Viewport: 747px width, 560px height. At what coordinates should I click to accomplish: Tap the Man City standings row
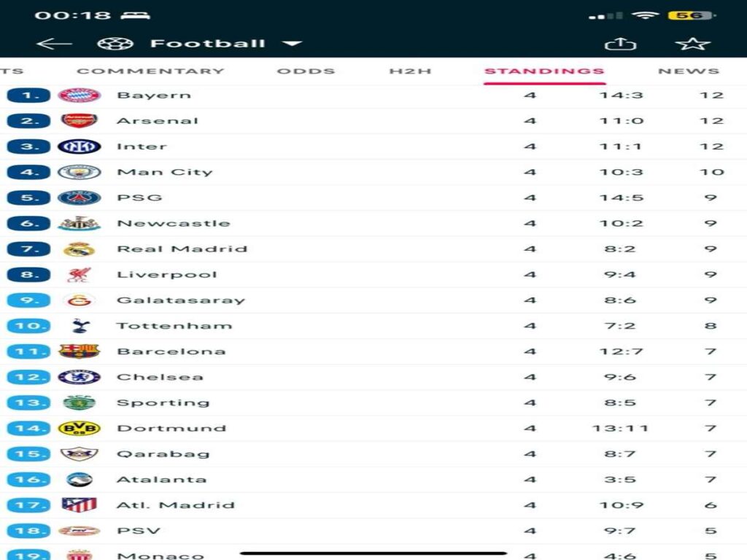[x=365, y=172]
